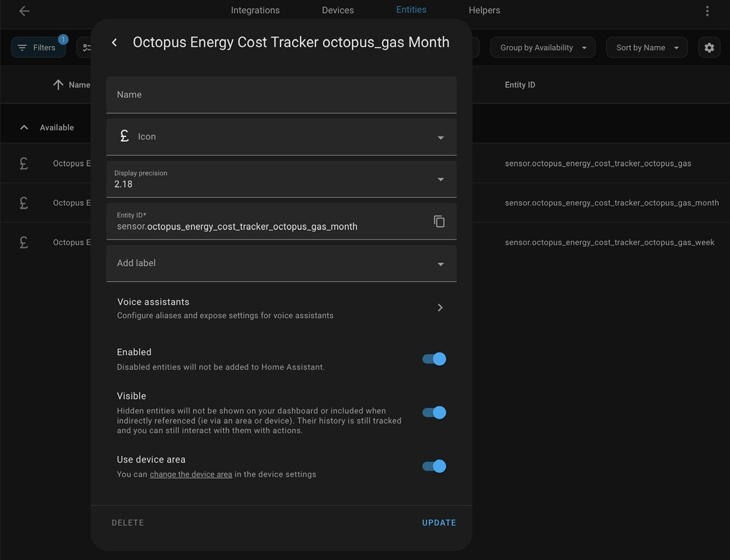Open Sort by Name dropdown

[647, 48]
